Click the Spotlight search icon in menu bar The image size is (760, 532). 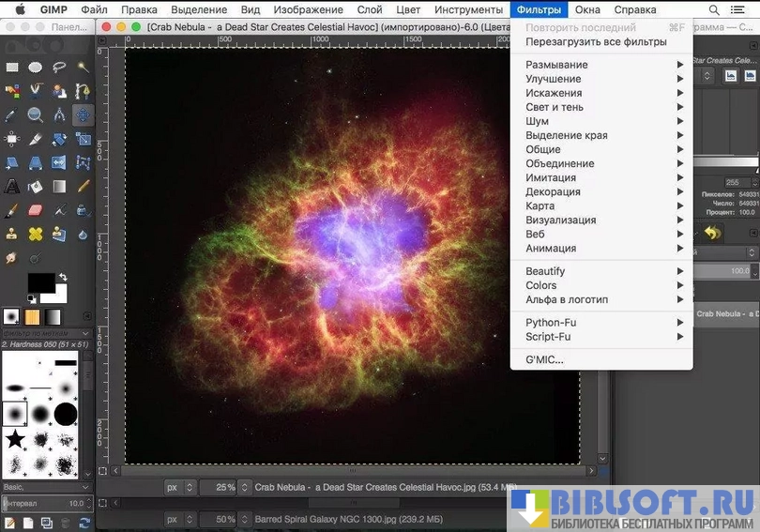pyautogui.click(x=714, y=9)
